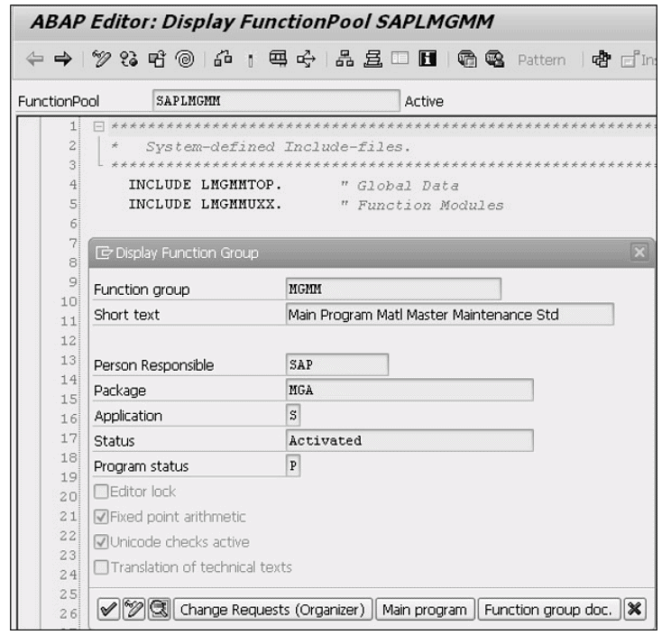Confirm dialog with green checkmark button
Viewport: 662px width, 644px height.
108,610
